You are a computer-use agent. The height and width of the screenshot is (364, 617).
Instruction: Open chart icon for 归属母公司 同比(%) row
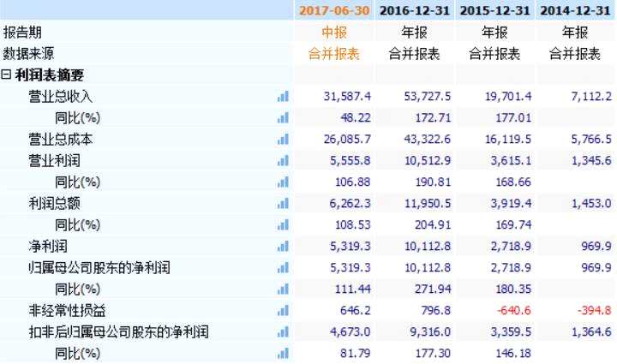(283, 289)
